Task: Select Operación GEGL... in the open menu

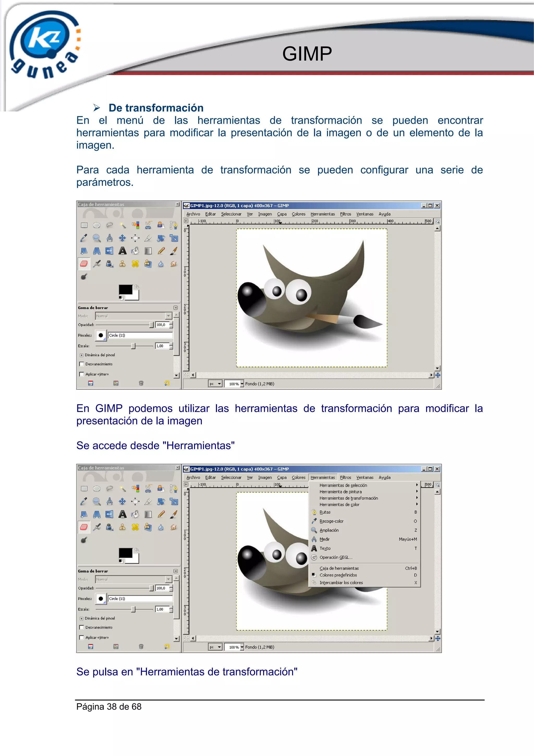Action: click(365, 557)
